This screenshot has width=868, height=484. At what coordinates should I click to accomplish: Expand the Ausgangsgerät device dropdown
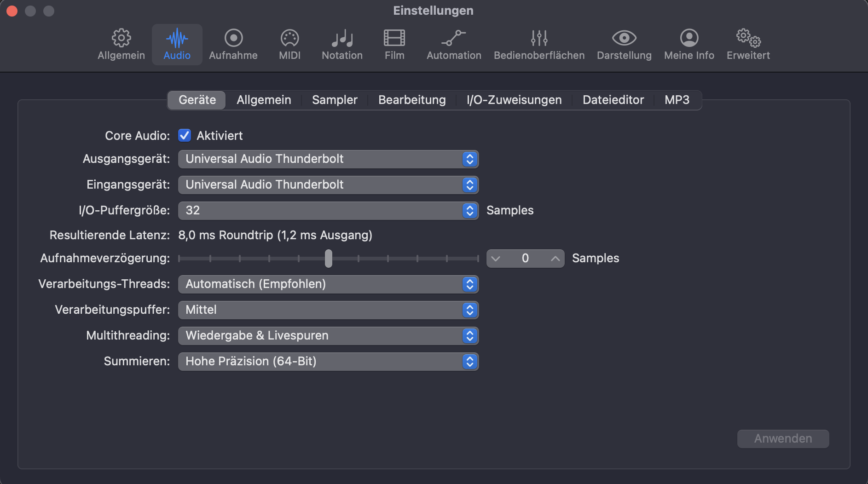[328, 159]
